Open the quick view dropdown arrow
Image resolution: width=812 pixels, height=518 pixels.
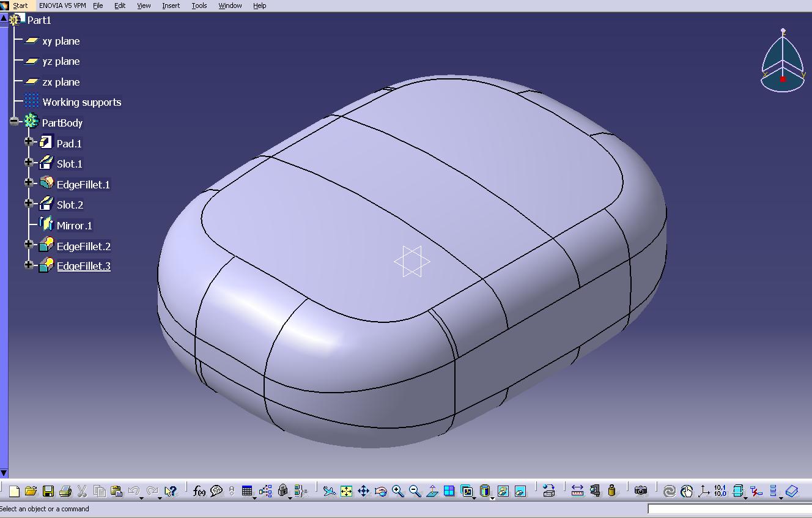point(474,498)
